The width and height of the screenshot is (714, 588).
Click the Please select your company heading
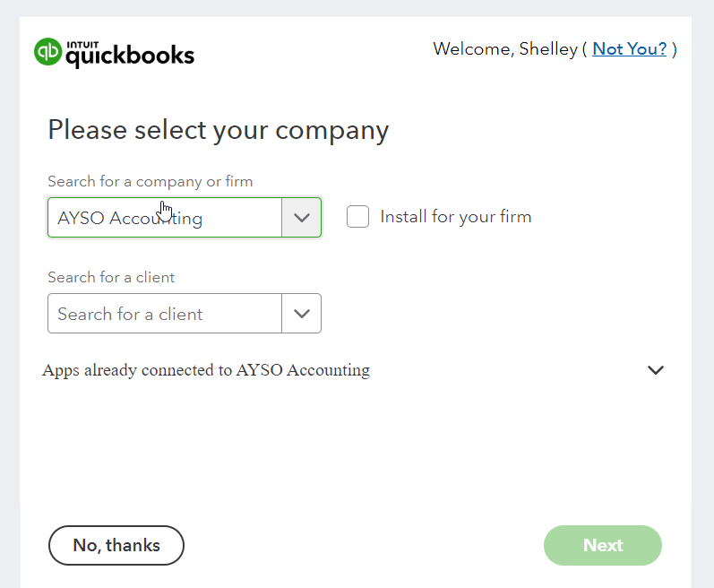(x=219, y=130)
